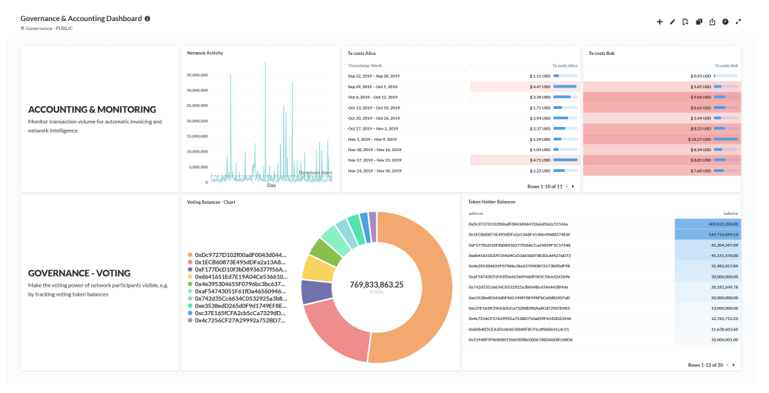Go to next page of Token Holder Balances
Screen dimensions: 769x393
pyautogui.click(x=733, y=365)
